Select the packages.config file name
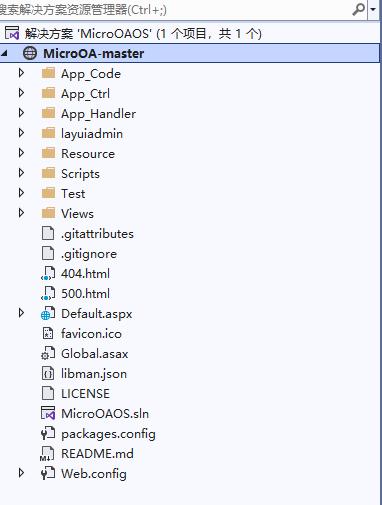 [x=108, y=434]
